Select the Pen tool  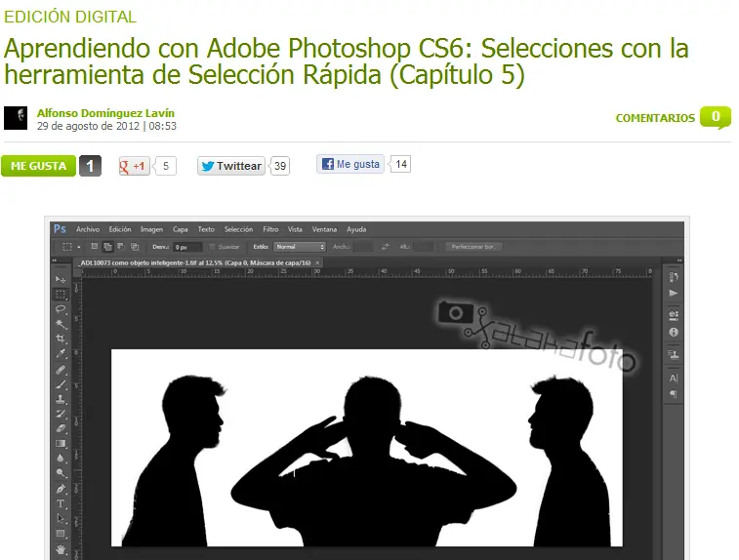[61, 489]
